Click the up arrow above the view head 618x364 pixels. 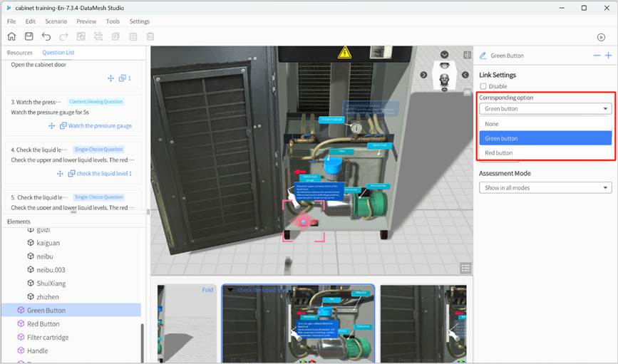click(444, 55)
